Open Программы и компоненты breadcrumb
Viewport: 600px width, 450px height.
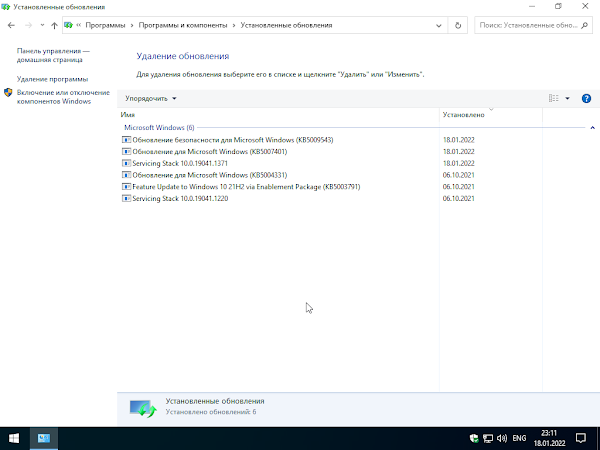(183, 25)
